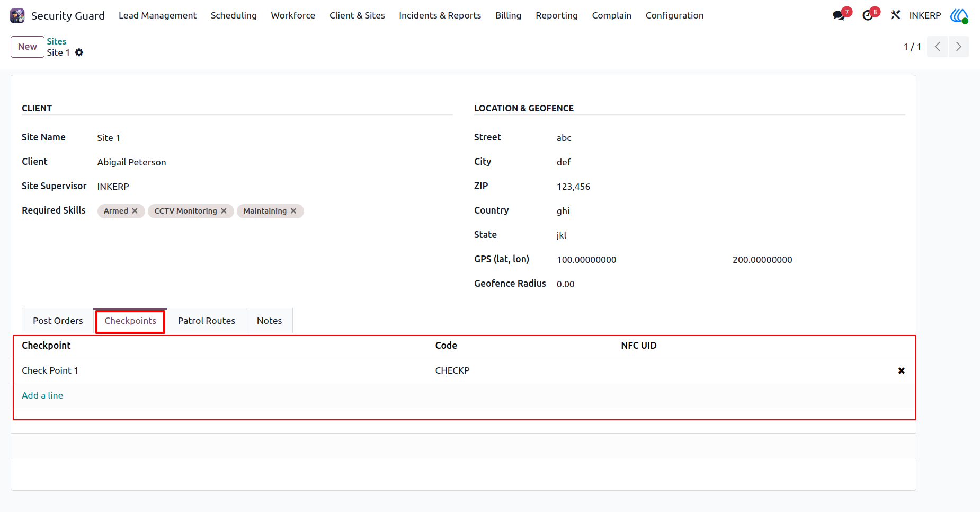Edit the ZIP field value

[x=730, y=187]
